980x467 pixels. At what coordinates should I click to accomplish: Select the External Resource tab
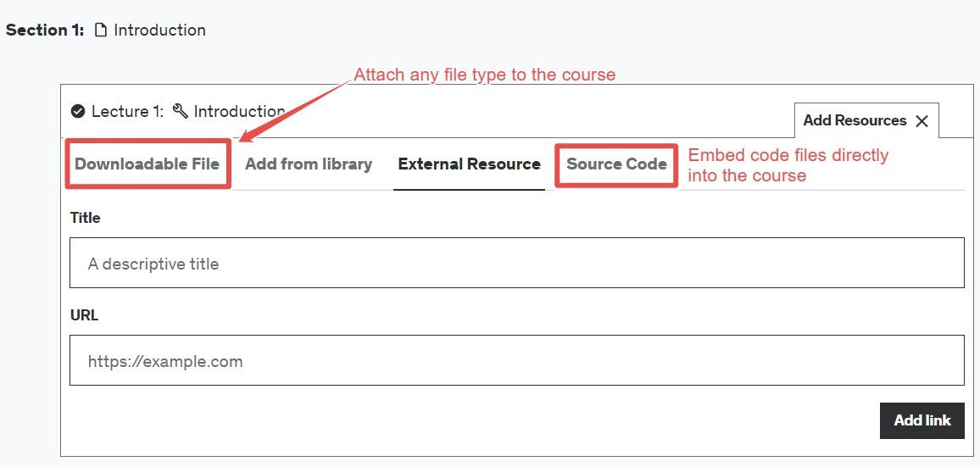pos(470,164)
